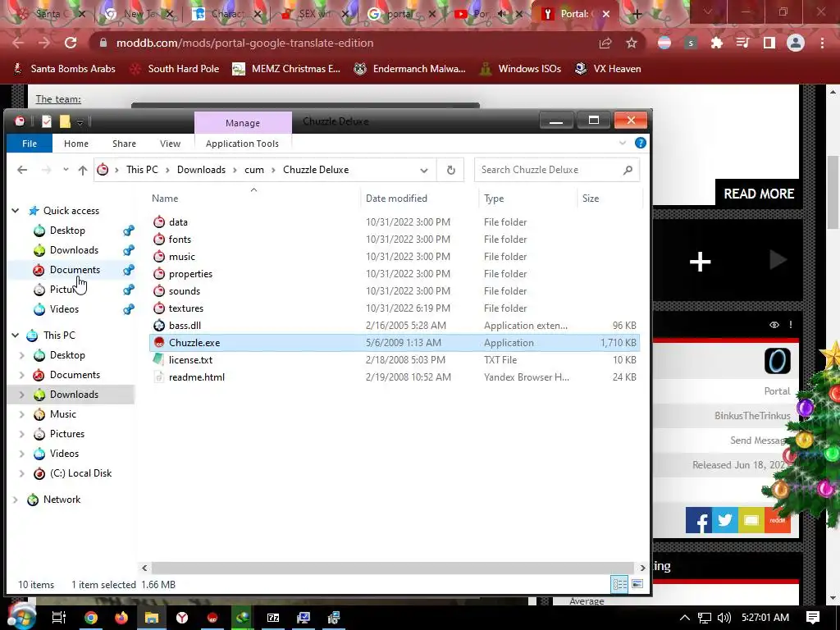This screenshot has width=840, height=630.
Task: Open the Chuzzle.exe application file
Action: pyautogui.click(x=194, y=342)
